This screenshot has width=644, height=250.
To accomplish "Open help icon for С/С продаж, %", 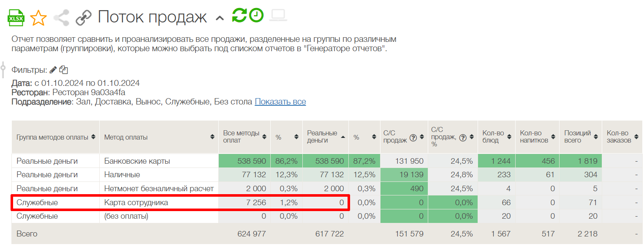I will coord(463,137).
